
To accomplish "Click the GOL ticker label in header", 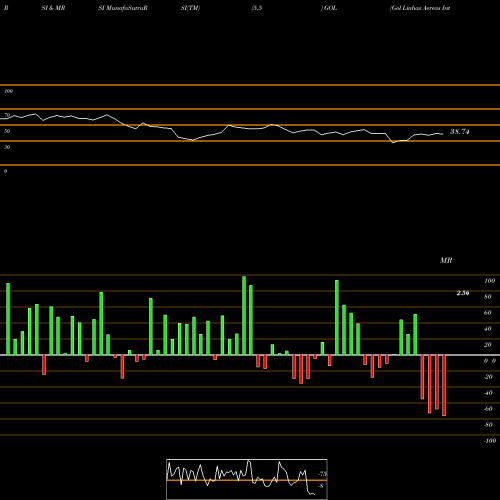I will 330,8.
